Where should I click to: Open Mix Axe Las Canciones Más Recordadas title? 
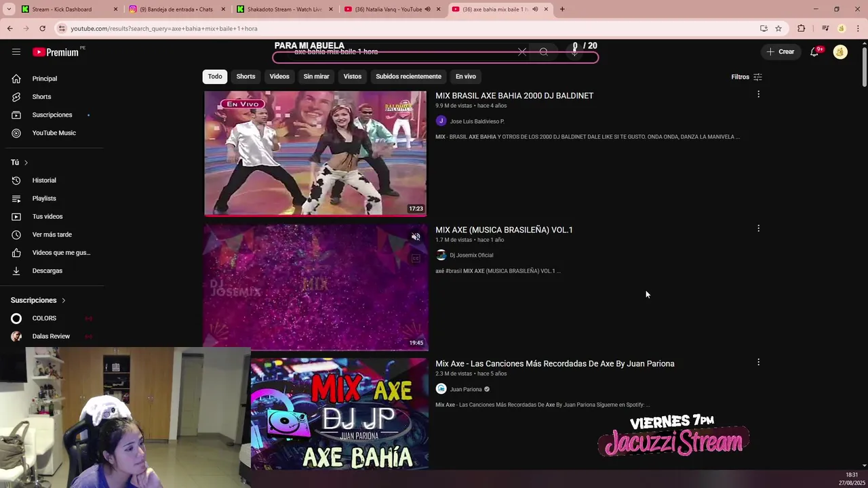tap(555, 364)
